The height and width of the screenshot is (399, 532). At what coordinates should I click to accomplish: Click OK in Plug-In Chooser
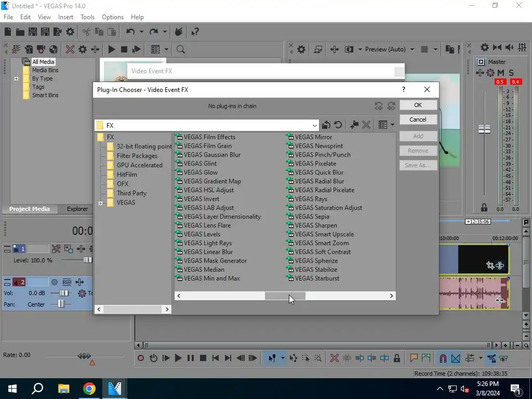click(418, 105)
